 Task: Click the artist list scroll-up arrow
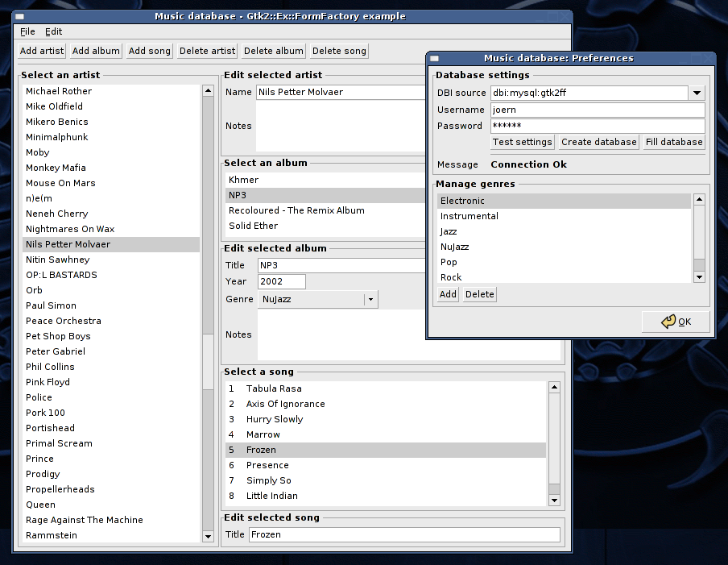tap(208, 90)
